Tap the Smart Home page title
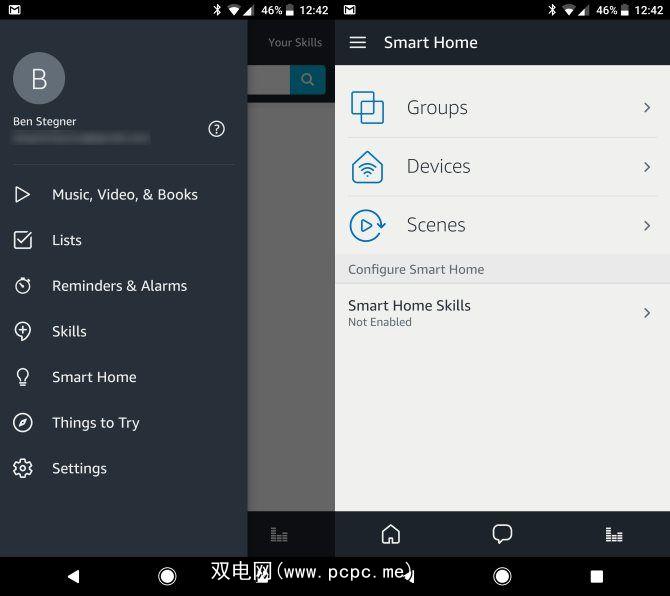The width and height of the screenshot is (670, 596). (x=431, y=42)
